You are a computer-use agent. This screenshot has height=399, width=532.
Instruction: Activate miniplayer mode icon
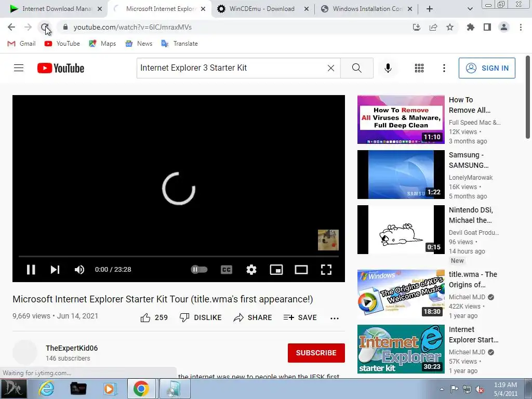[276, 270]
